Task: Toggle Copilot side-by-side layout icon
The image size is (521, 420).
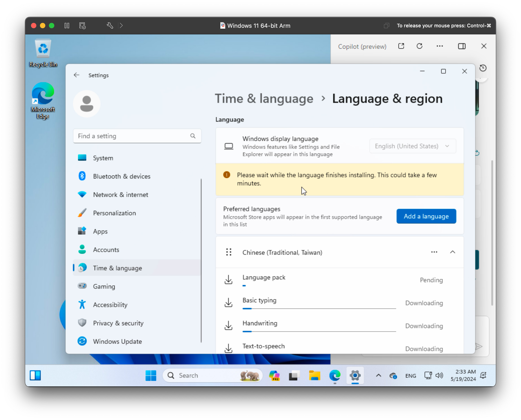Action: point(462,46)
